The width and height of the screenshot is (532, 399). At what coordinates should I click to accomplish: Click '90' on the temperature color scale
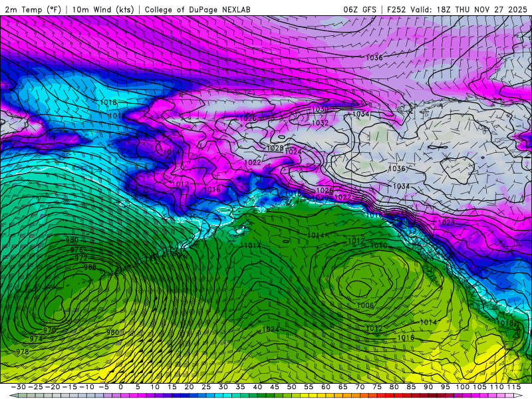pyautogui.click(x=428, y=387)
